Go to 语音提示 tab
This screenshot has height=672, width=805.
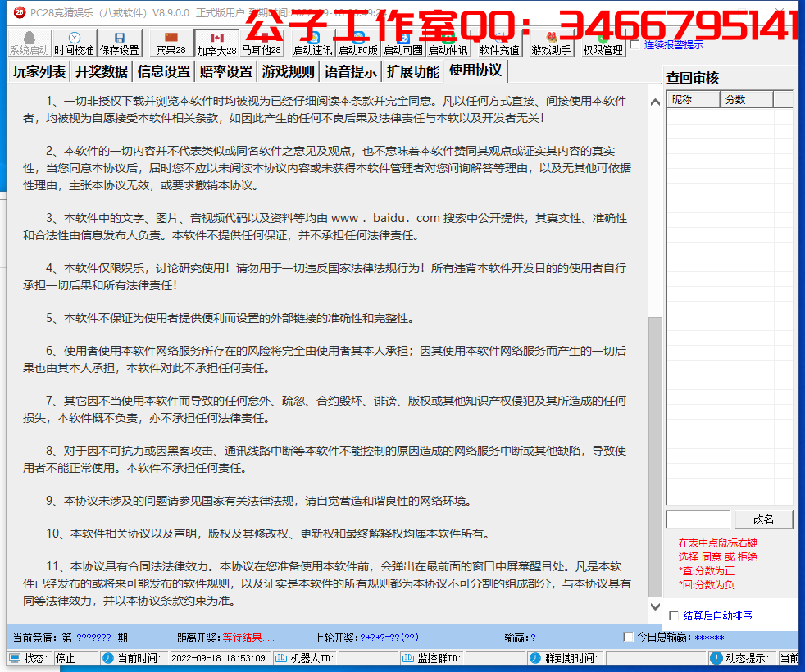pyautogui.click(x=351, y=71)
